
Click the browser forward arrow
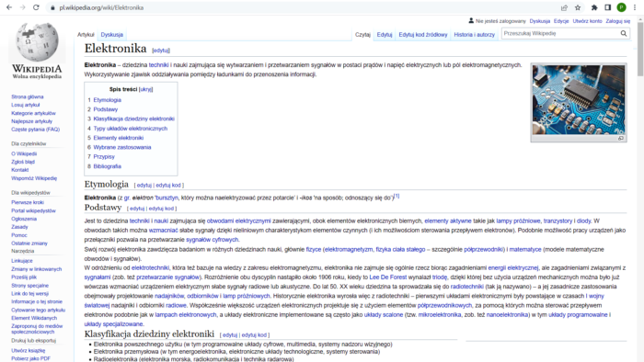tap(23, 7)
